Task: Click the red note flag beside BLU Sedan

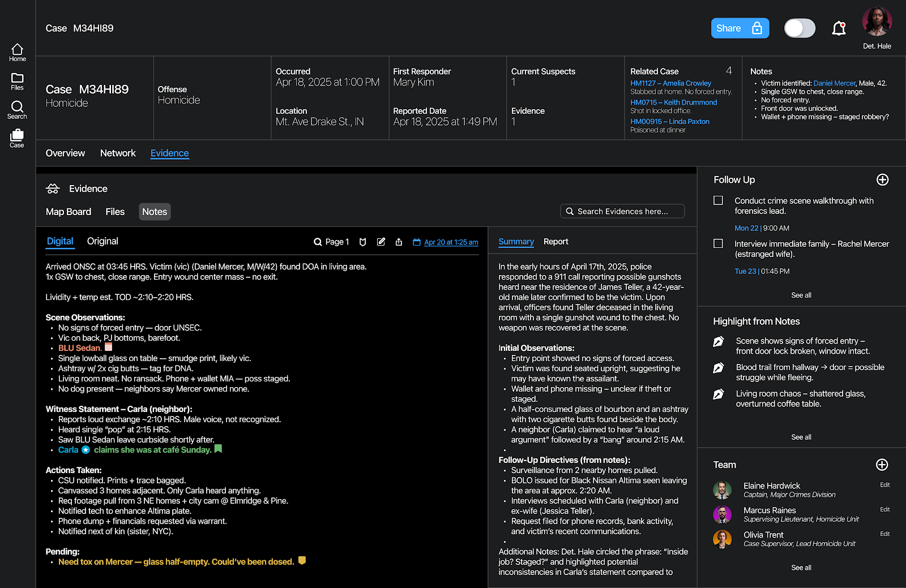Action: tap(109, 347)
